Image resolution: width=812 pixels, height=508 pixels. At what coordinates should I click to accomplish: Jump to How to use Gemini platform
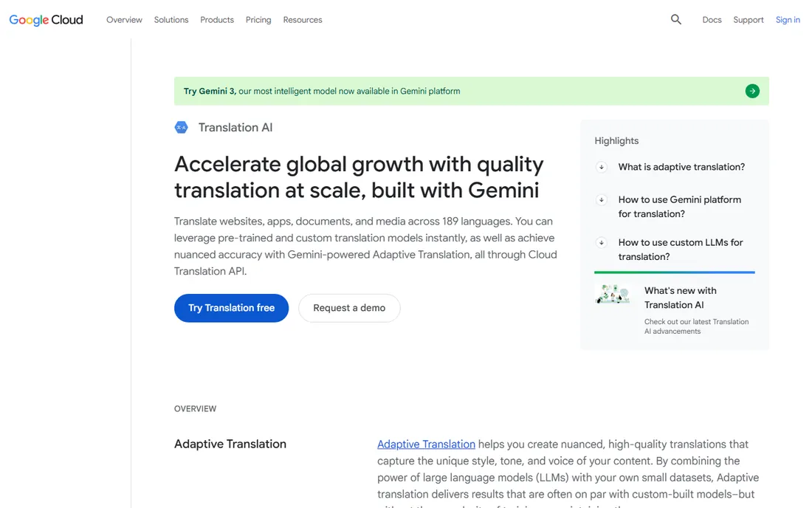679,207
